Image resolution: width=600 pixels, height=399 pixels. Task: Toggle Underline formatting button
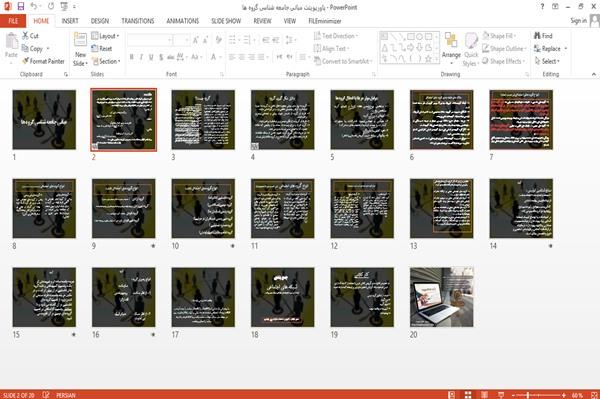point(151,57)
